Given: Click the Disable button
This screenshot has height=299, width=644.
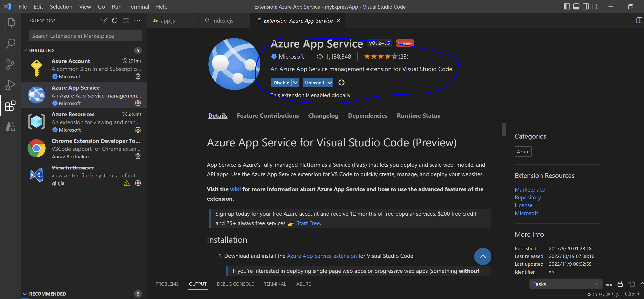Looking at the screenshot, I should tap(281, 82).
